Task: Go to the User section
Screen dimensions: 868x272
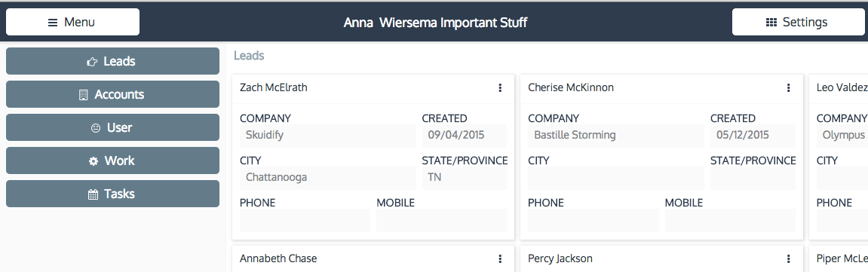Action: (112, 127)
